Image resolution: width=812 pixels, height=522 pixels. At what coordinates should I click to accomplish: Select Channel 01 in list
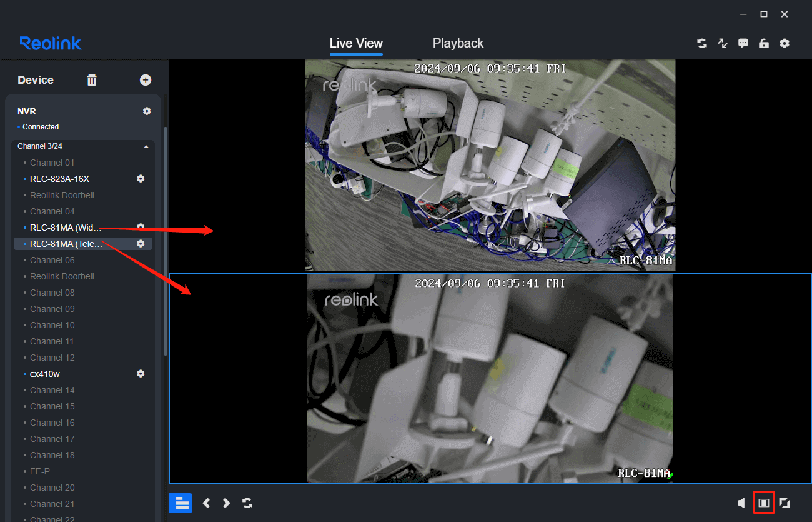[x=52, y=163]
